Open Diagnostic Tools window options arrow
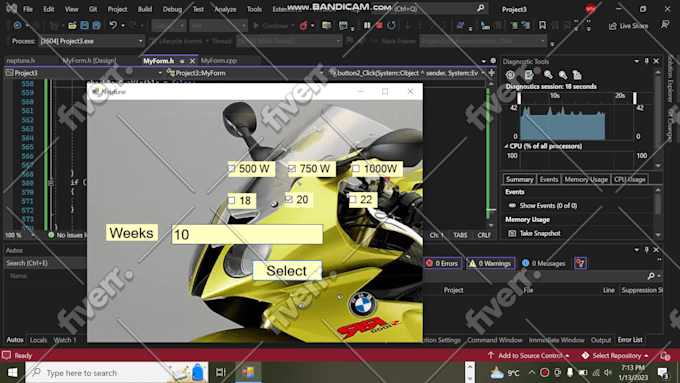The height and width of the screenshot is (383, 680). [x=637, y=61]
